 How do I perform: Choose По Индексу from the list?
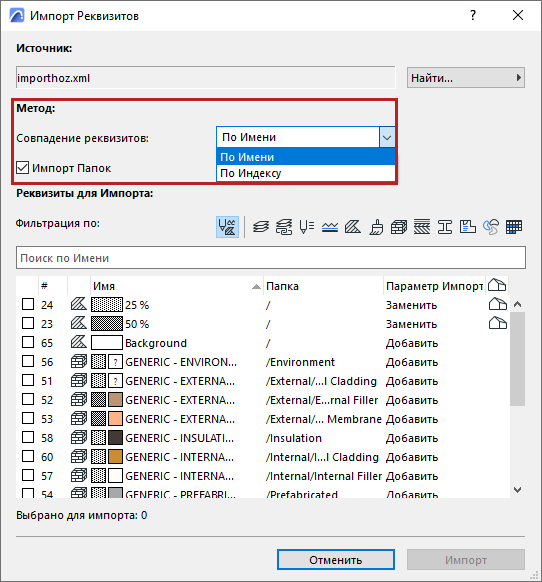pyautogui.click(x=306, y=173)
